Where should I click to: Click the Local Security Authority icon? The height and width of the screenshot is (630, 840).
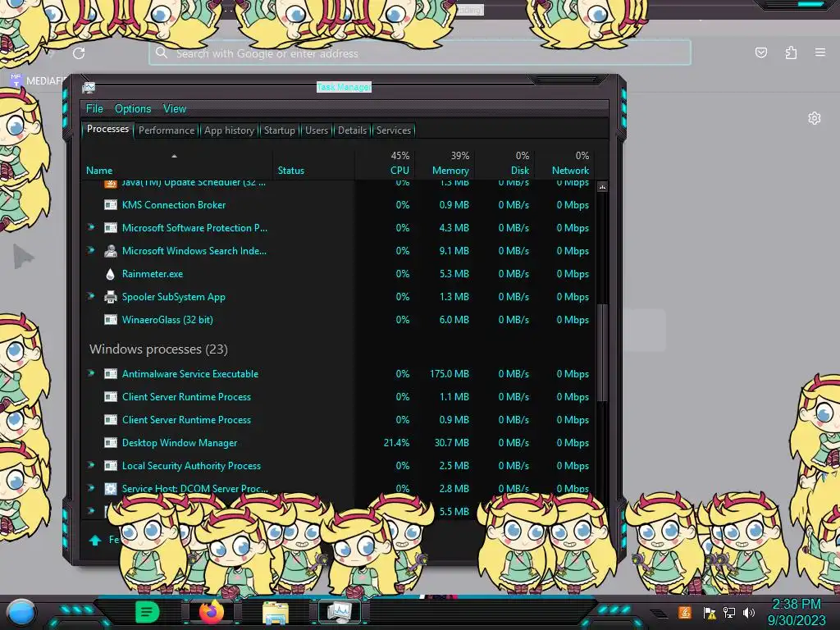111,466
